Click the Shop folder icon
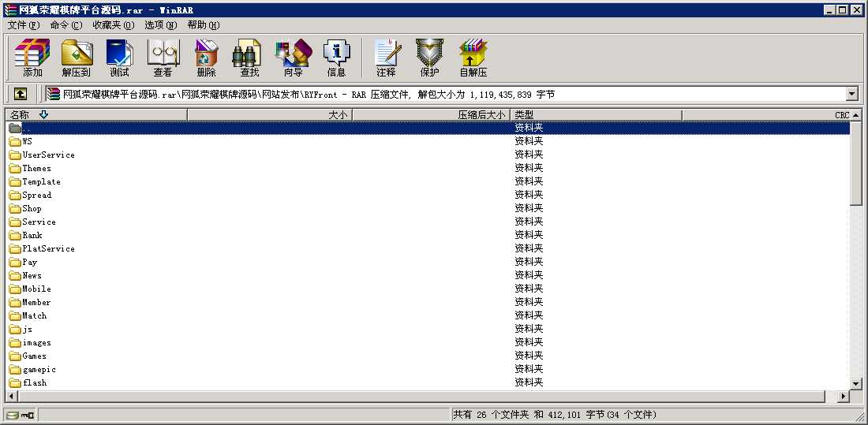Viewport: 868px width, 425px height. pos(15,209)
